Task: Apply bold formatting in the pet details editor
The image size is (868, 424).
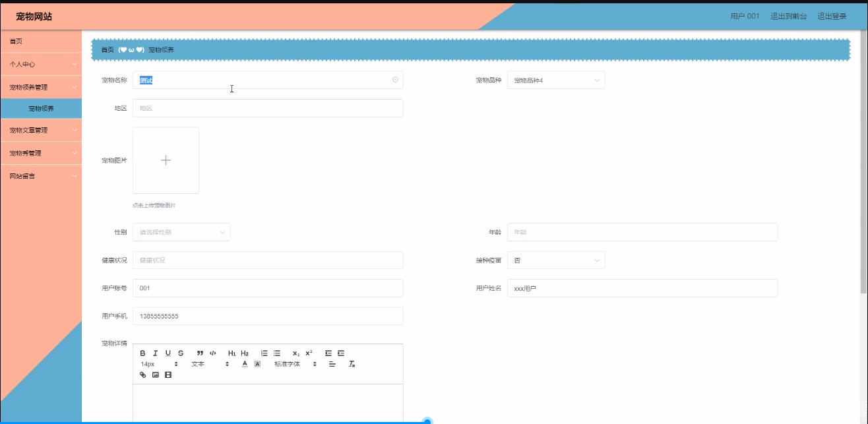Action: click(142, 353)
